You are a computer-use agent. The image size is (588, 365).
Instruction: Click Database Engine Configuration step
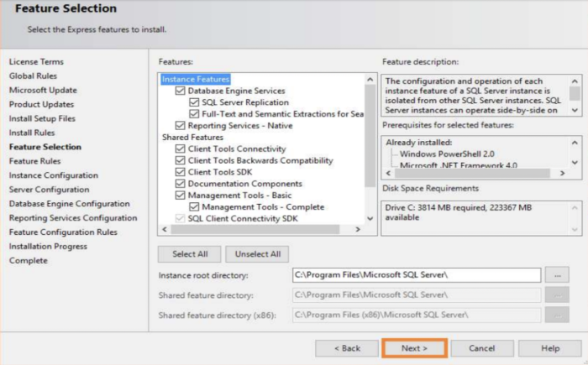click(70, 204)
